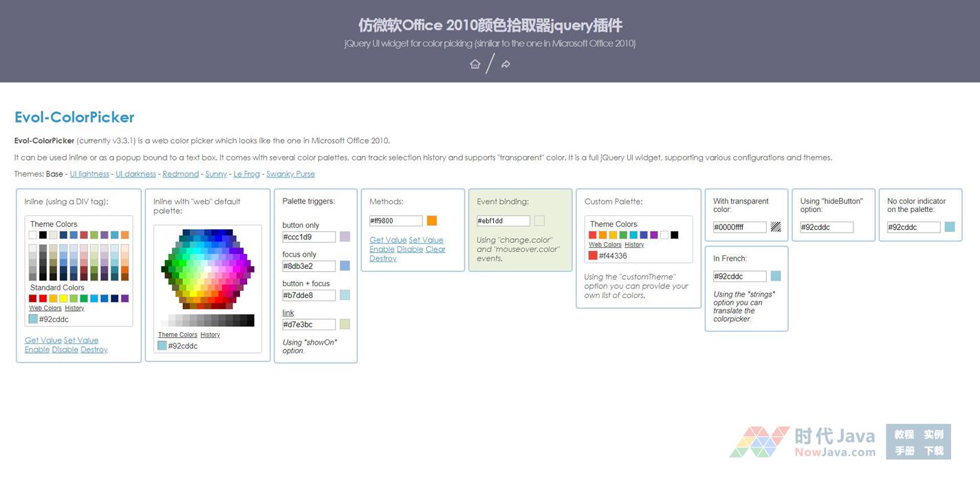The height and width of the screenshot is (494, 980).
Task: Click the Clear link in Methods panel
Action: 435,250
